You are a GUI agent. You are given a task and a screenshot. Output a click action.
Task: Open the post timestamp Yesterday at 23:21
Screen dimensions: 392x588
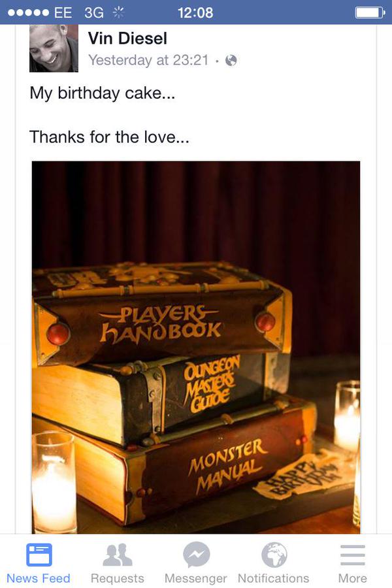pyautogui.click(x=148, y=60)
